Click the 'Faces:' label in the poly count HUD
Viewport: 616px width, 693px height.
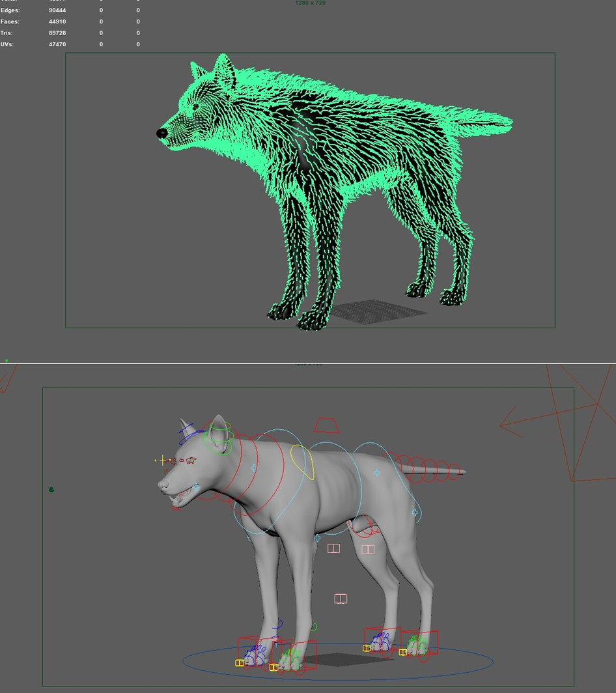click(x=10, y=21)
